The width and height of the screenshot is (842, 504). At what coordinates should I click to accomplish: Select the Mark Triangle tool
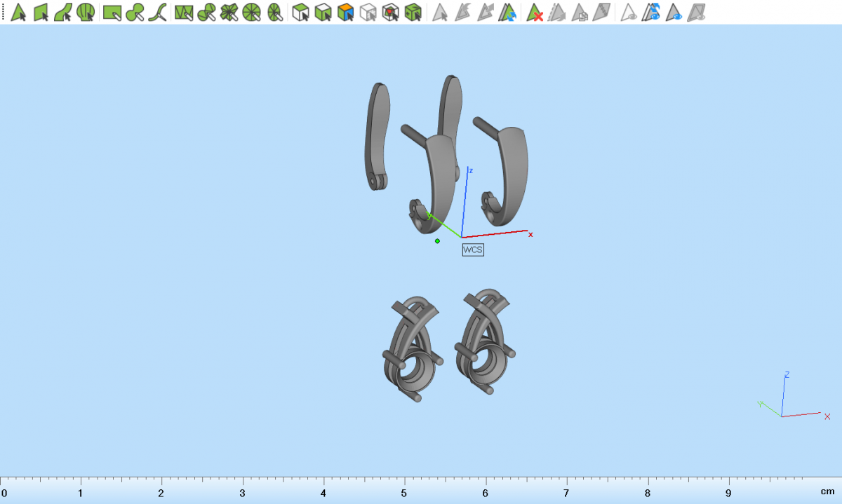click(18, 12)
